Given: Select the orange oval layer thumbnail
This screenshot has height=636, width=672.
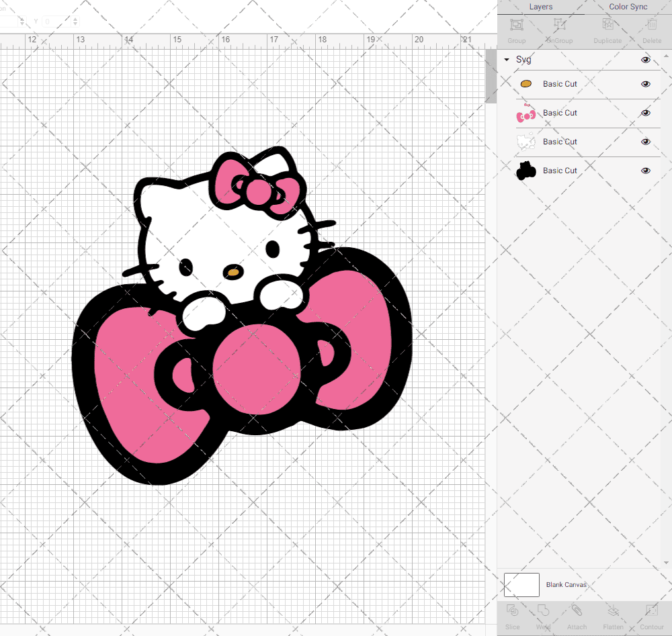Looking at the screenshot, I should coord(526,84).
